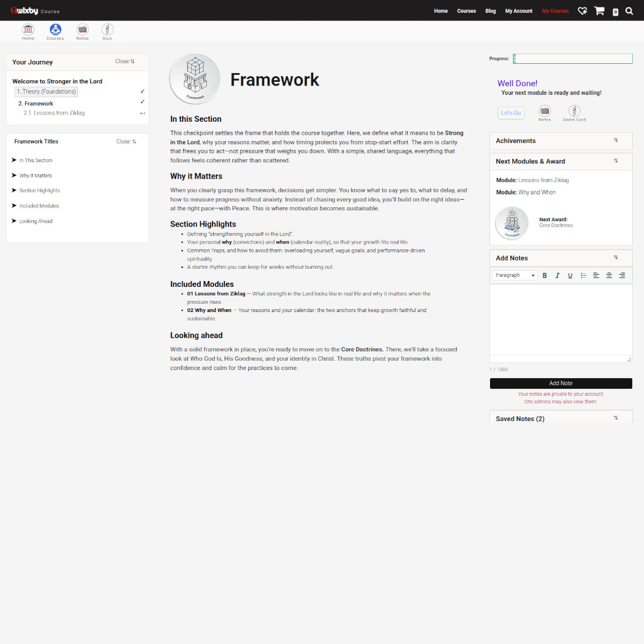Click the Notes icon beside Let's Go
The image size is (644, 644).
(x=544, y=111)
